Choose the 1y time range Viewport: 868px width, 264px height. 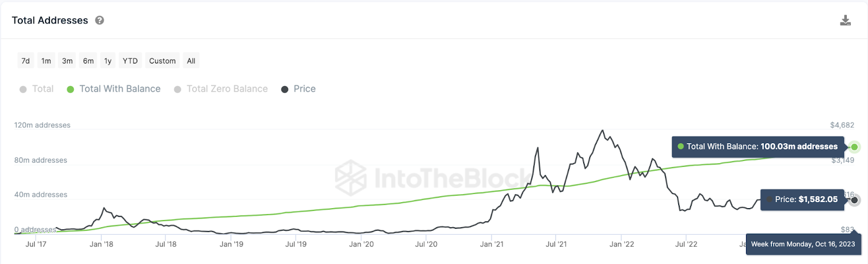click(108, 61)
